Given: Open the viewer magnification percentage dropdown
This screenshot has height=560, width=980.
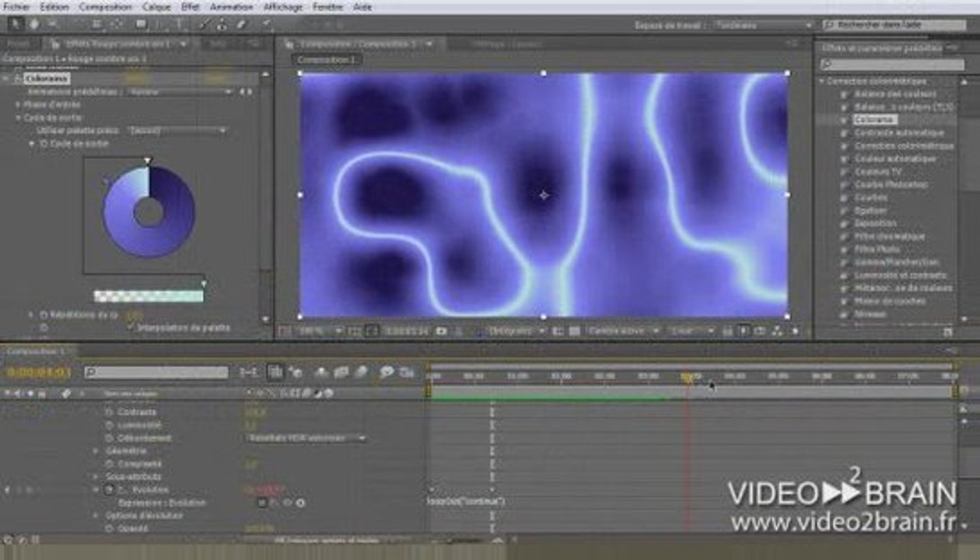Looking at the screenshot, I should (319, 331).
